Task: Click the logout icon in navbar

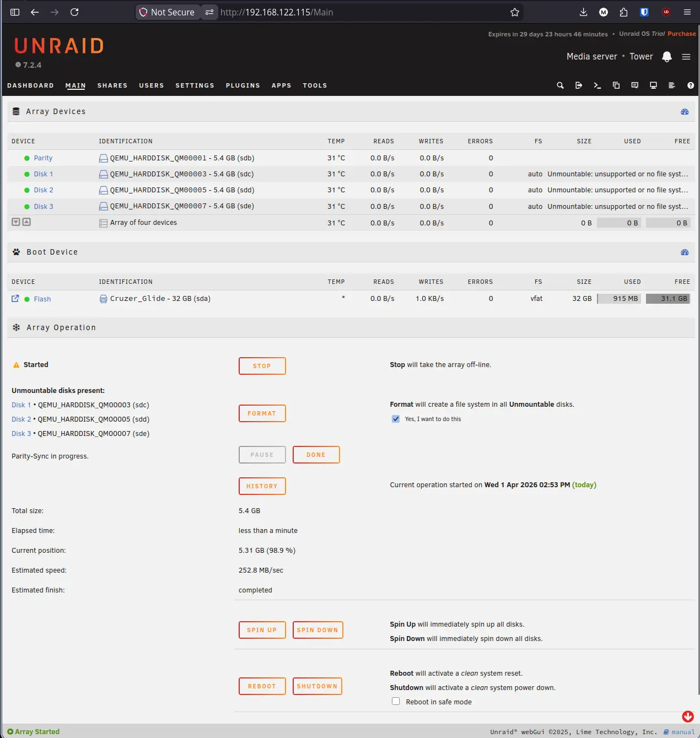Action: [x=579, y=85]
